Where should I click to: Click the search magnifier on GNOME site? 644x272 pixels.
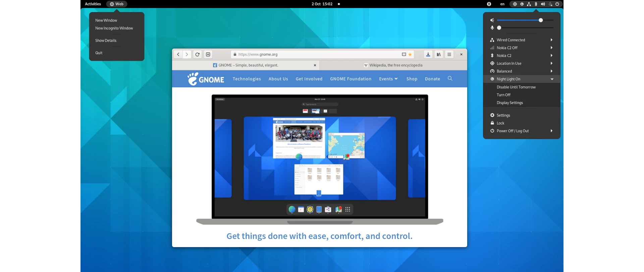[450, 78]
